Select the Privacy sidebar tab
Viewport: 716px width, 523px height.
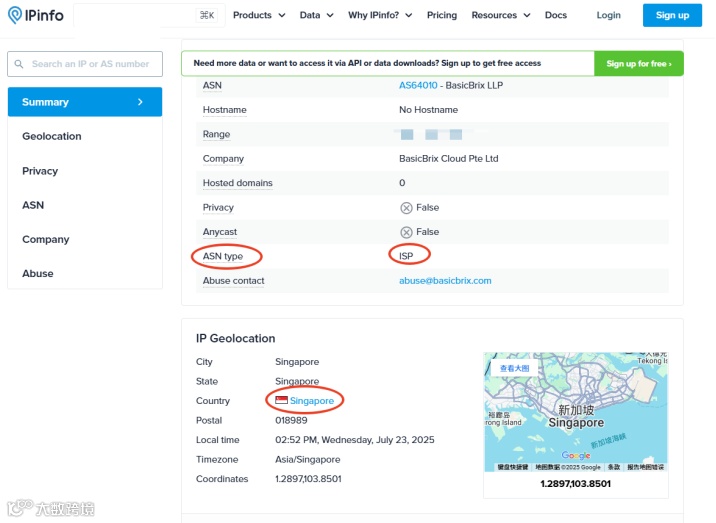click(85, 171)
